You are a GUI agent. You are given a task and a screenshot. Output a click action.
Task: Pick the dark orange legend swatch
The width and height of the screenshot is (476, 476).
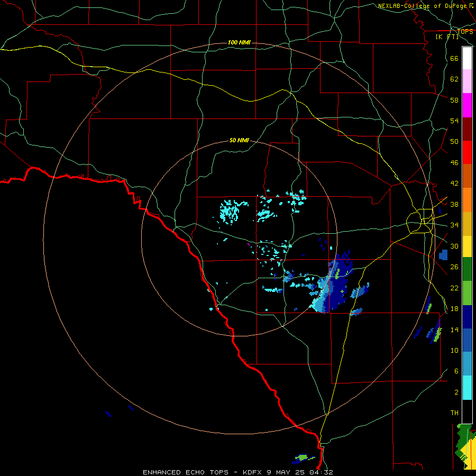tap(467, 176)
